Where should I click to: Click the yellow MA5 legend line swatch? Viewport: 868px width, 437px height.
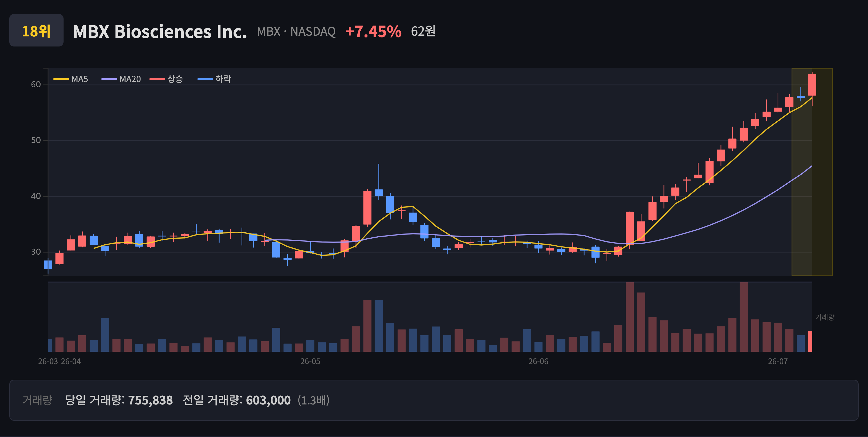pyautogui.click(x=61, y=79)
